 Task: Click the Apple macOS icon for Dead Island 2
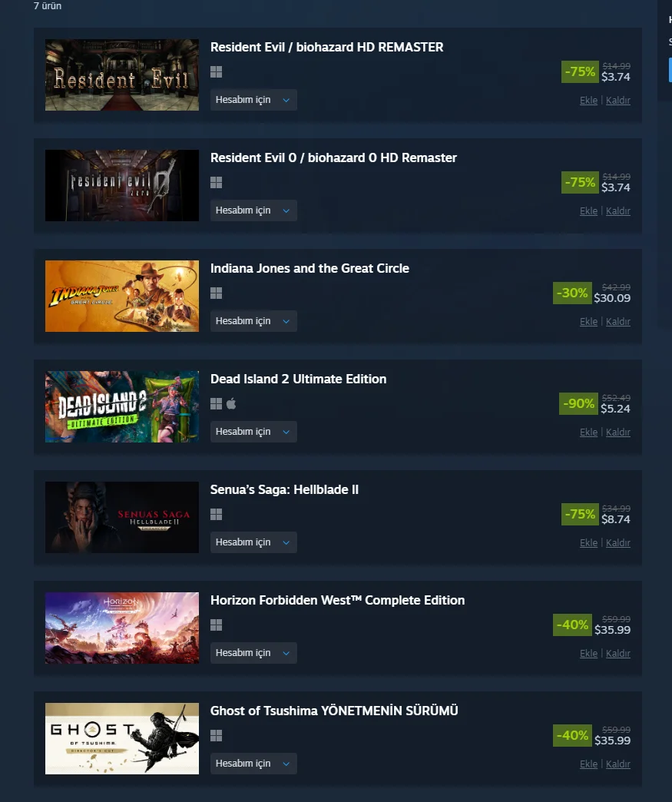[x=231, y=403]
